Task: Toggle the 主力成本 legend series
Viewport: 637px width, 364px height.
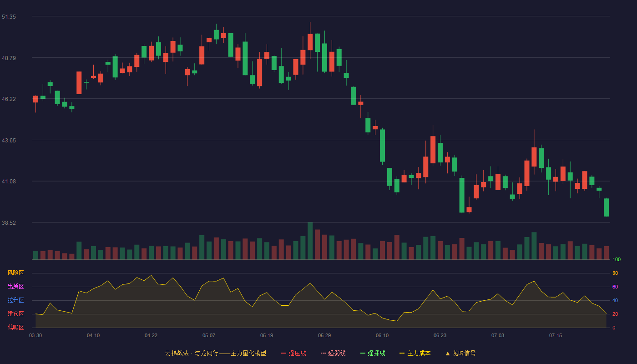Action: pos(415,353)
